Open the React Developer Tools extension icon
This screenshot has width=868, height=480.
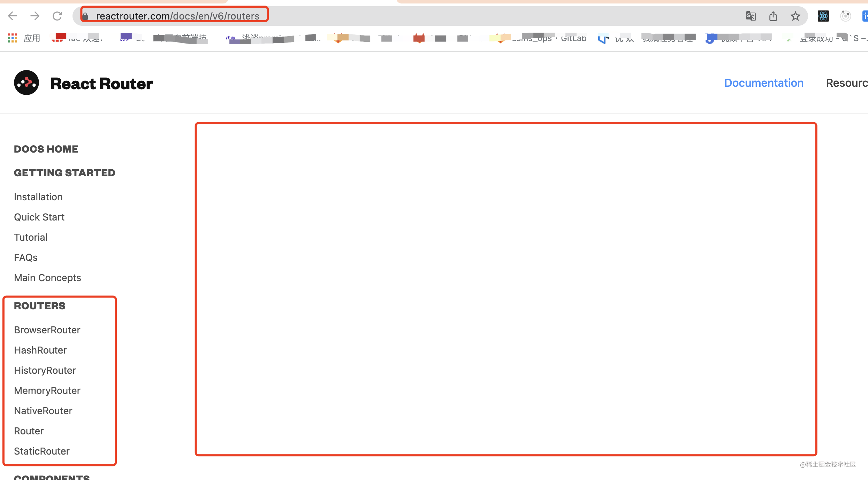tap(823, 16)
